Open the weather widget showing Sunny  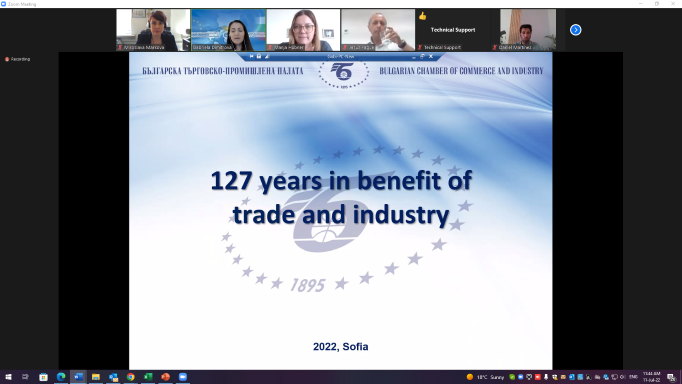pos(485,377)
